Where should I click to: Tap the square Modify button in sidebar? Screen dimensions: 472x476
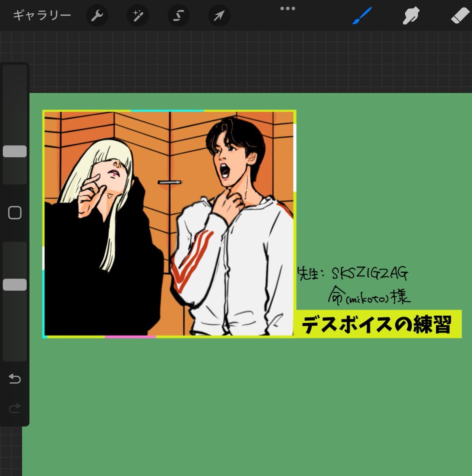pos(15,213)
